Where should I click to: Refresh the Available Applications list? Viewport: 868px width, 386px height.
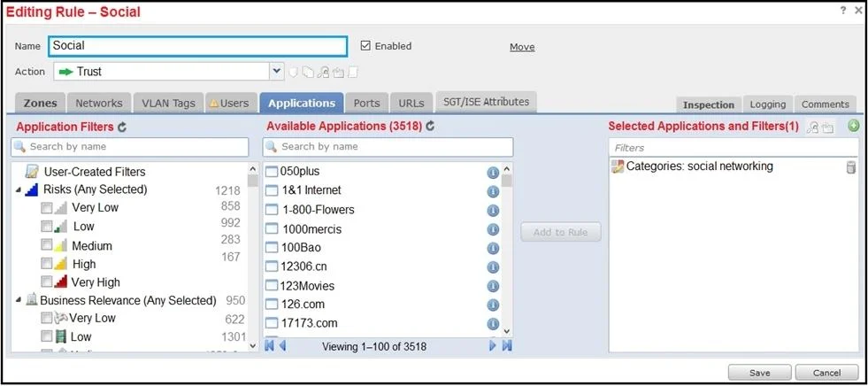[x=430, y=127]
